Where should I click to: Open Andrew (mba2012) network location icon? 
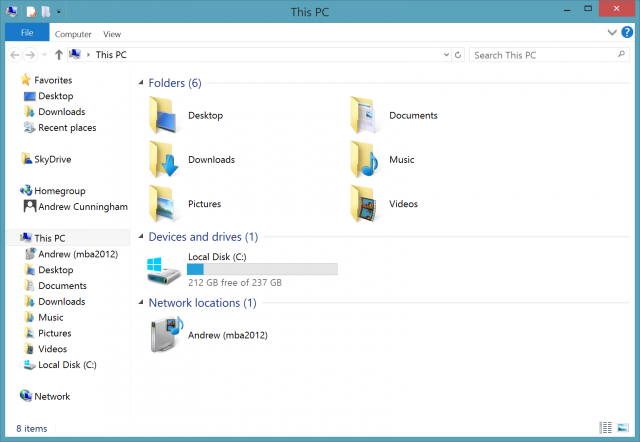167,334
